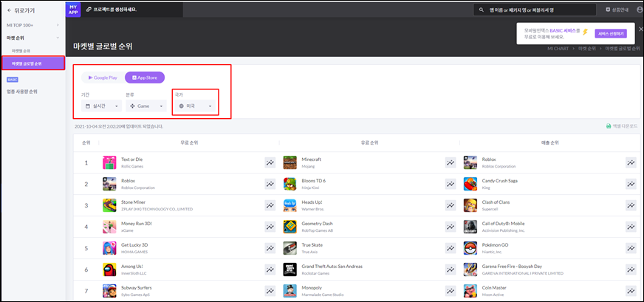
Task: Select the 마켓별 글로벌 순위 menu item
Action: click(x=32, y=64)
